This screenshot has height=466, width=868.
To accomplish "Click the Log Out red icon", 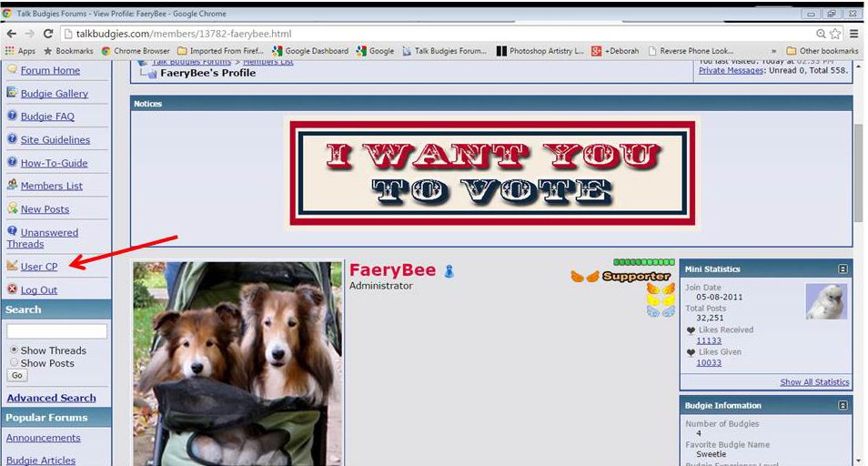I will (x=12, y=289).
